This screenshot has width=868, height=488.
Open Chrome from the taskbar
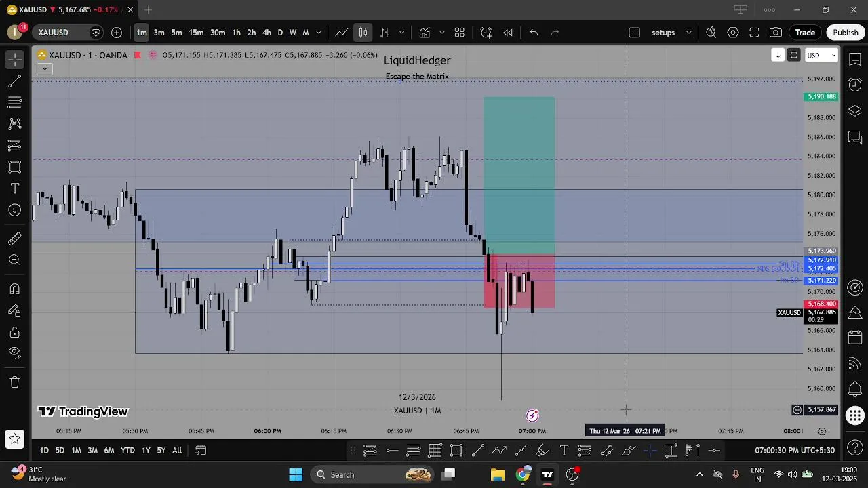coord(523,474)
